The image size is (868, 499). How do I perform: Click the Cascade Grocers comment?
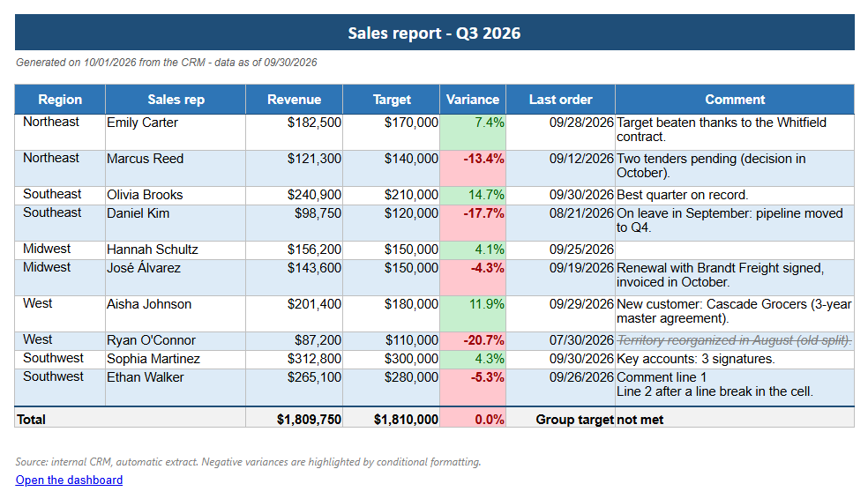pos(735,314)
